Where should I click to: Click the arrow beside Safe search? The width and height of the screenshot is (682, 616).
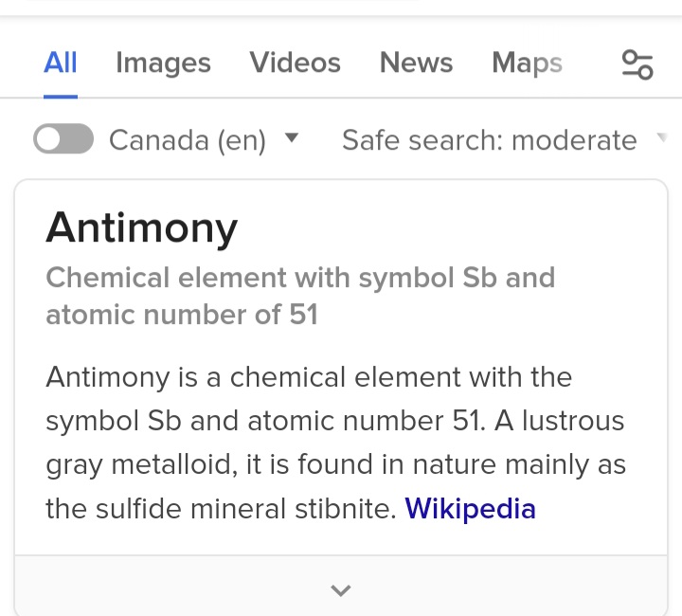(x=661, y=138)
